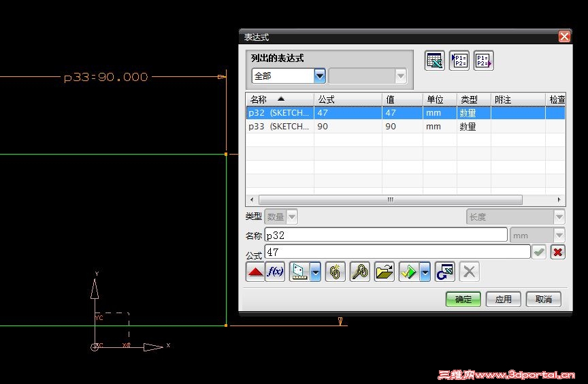Click the 应用 button
Screen dimensions: 588x384
(x=503, y=300)
